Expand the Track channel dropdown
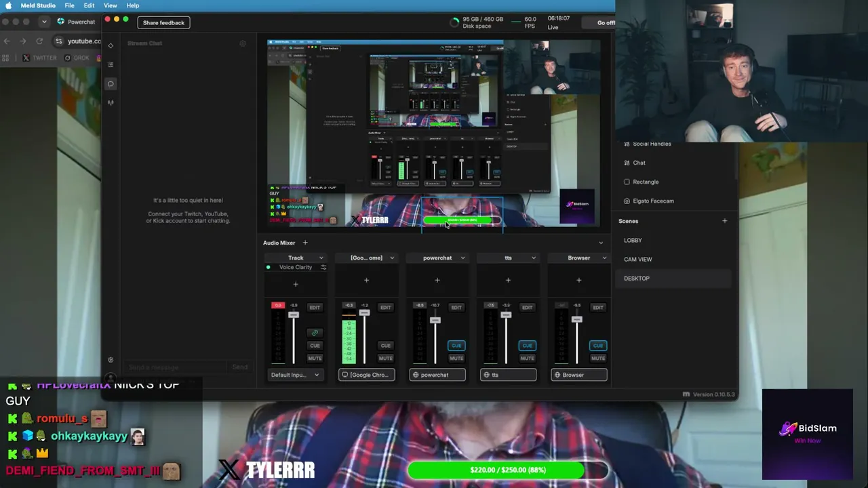The width and height of the screenshot is (868, 488). pos(321,258)
